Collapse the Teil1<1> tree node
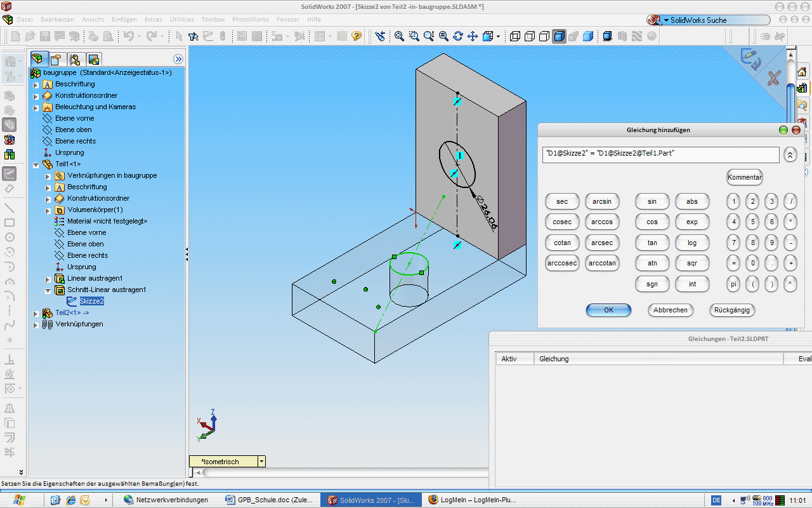The height and width of the screenshot is (508, 812). point(36,164)
